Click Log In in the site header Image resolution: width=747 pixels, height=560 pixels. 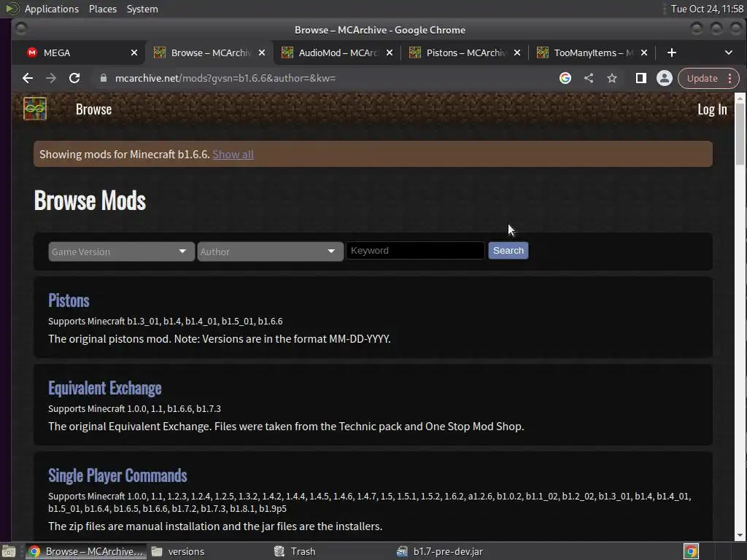712,109
